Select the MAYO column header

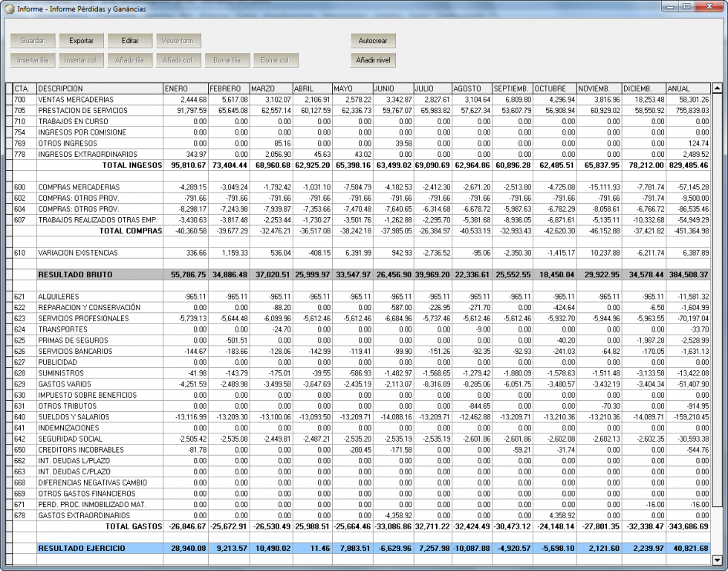point(353,88)
